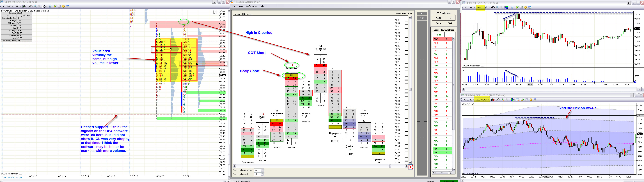
Task: Open Indicators in the 5 Min chart toolbar
Action: tap(521, 7)
